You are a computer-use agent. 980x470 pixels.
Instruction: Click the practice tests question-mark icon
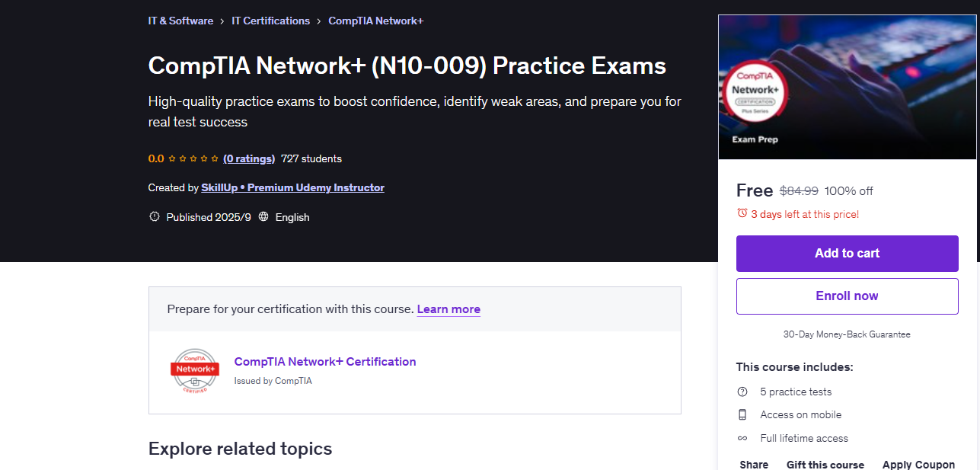tap(742, 392)
